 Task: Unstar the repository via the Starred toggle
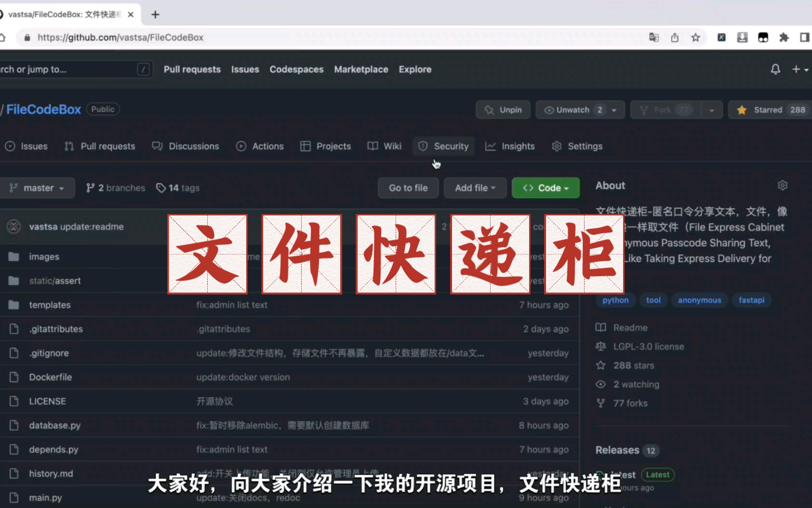[769, 110]
